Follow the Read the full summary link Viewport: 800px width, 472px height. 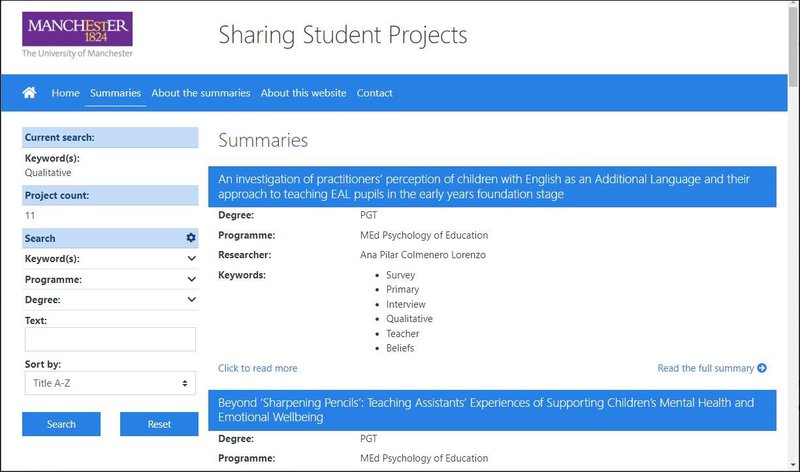coord(705,368)
